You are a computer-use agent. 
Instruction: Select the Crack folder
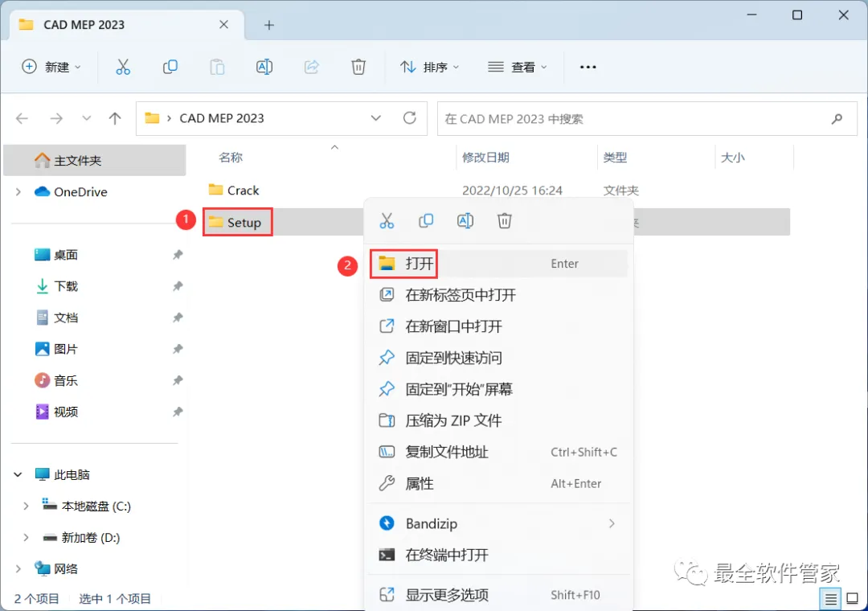click(234, 190)
